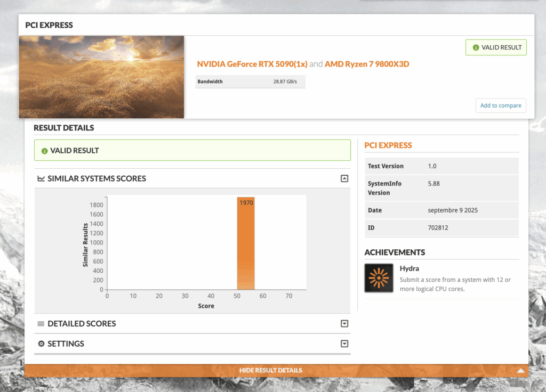Click the list icon beside Detailed Scores
This screenshot has width=546, height=392.
41,324
